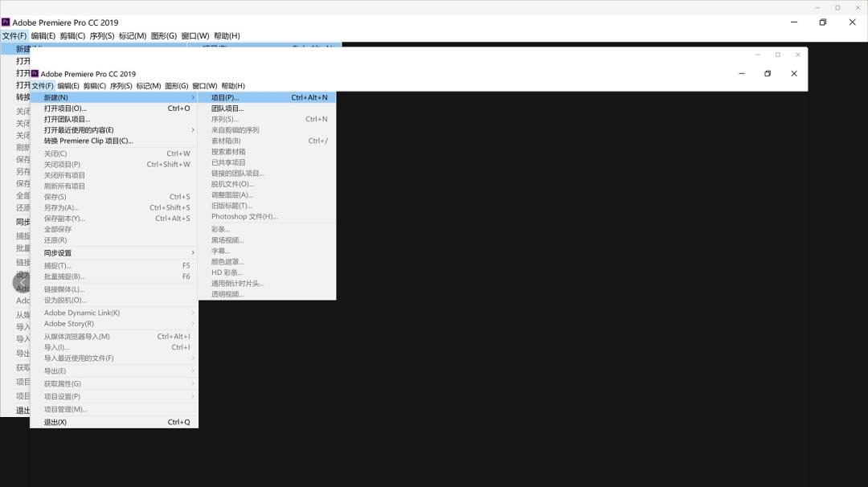868x487 pixels.
Task: Click 保存(S) menu entry
Action: pos(114,196)
